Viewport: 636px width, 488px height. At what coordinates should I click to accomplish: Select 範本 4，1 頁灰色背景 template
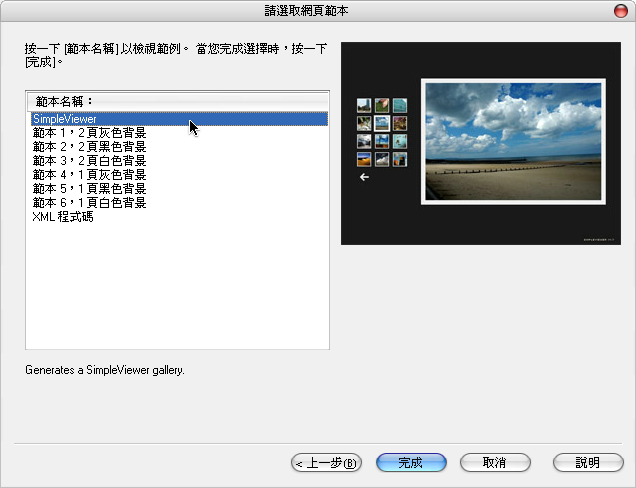[x=89, y=174]
